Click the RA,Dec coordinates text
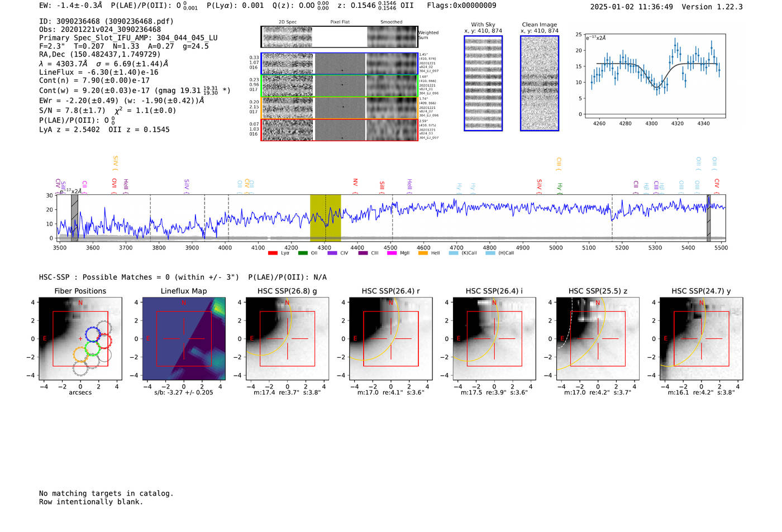Screen dimensions: 782x532 [x=99, y=54]
